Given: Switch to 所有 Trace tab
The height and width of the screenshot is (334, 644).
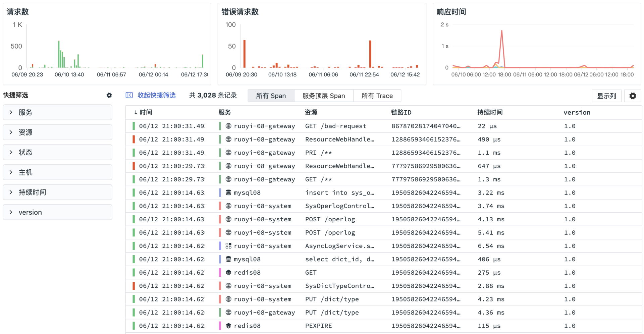Looking at the screenshot, I should [x=377, y=96].
